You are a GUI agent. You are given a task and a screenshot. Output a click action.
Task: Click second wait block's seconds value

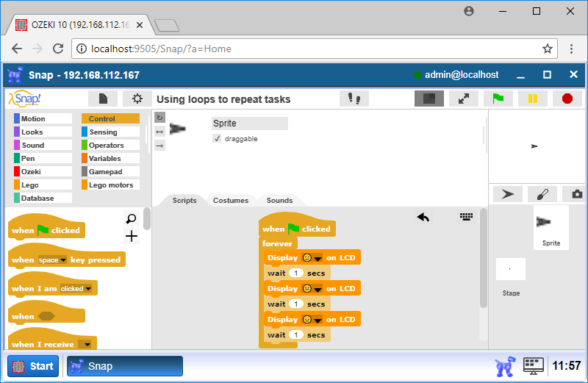point(296,304)
